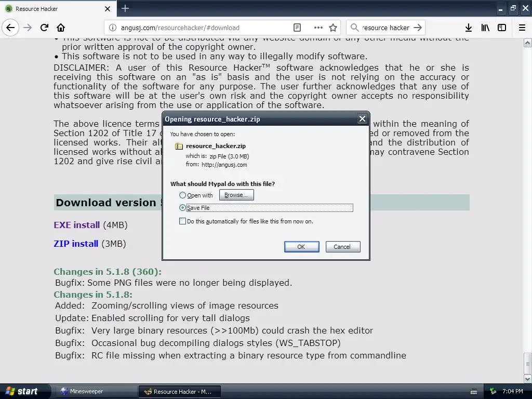
Task: Toggle the sidebar icon
Action: coord(502,28)
